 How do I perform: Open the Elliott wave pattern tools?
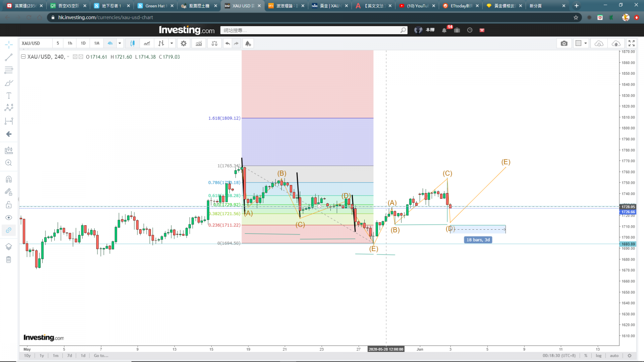(8, 108)
